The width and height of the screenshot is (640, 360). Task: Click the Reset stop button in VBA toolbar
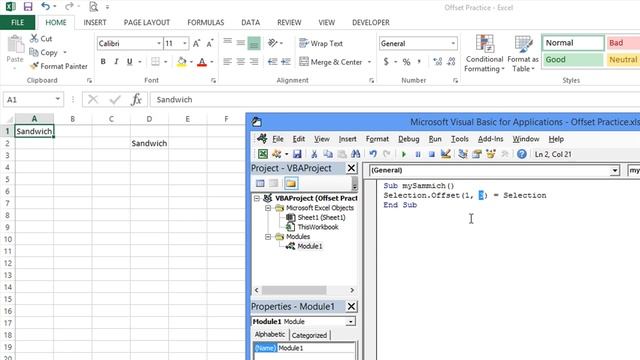click(x=432, y=154)
